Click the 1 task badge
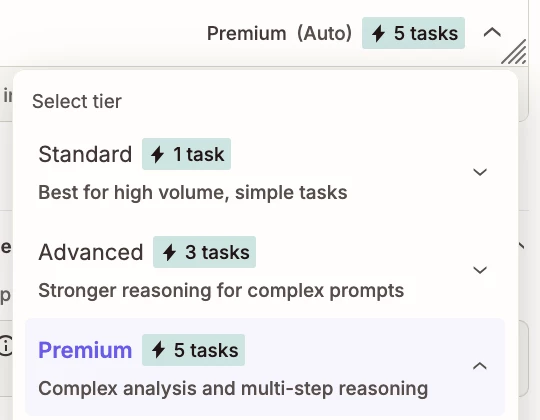 (186, 154)
